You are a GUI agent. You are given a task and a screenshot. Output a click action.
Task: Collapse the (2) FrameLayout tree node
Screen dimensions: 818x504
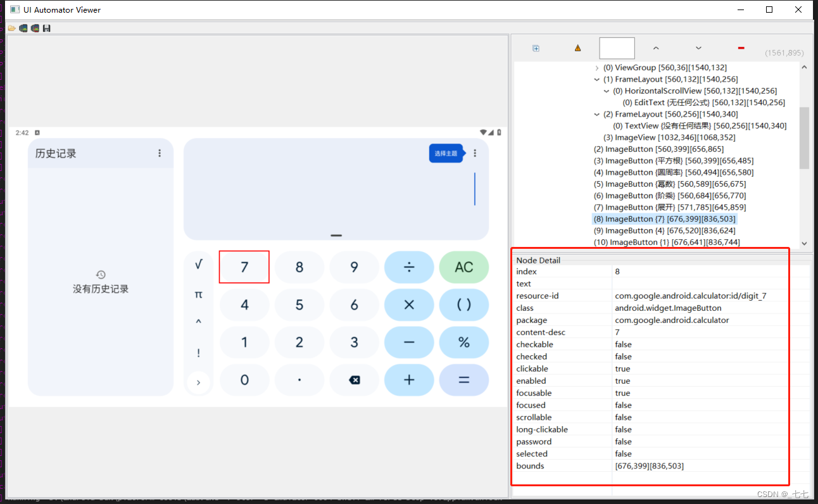click(x=597, y=115)
